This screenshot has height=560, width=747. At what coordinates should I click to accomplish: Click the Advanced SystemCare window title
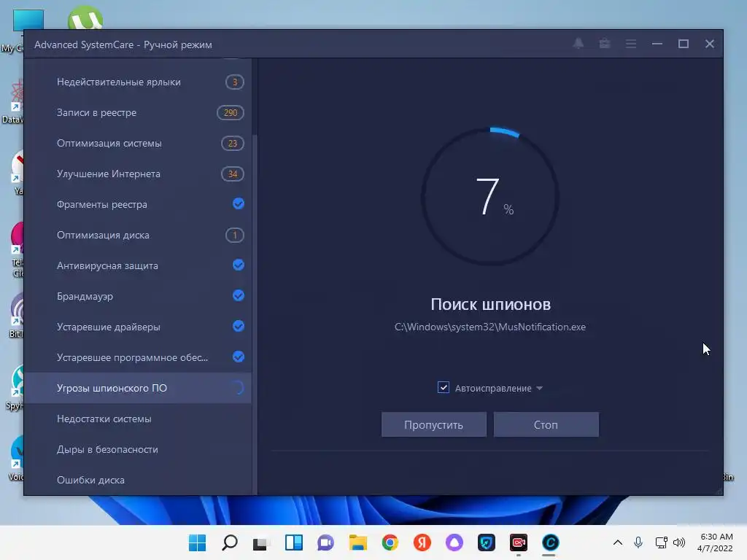pyautogui.click(x=123, y=44)
